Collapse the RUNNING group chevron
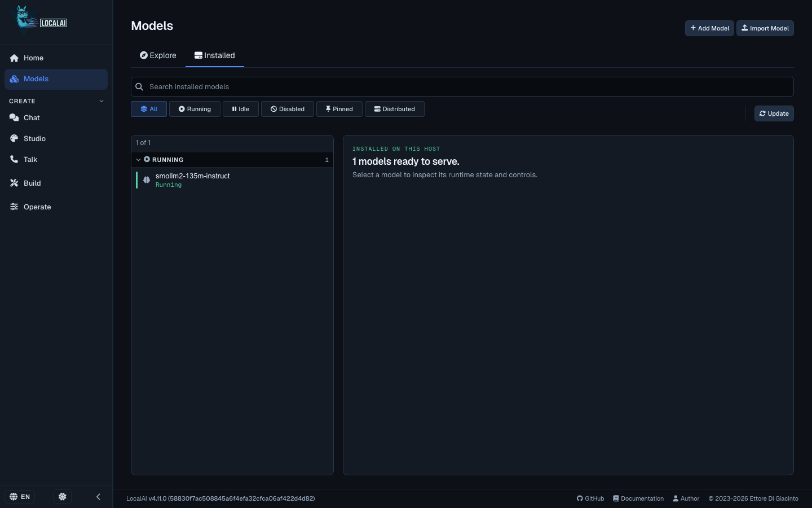This screenshot has width=812, height=508. pos(138,160)
